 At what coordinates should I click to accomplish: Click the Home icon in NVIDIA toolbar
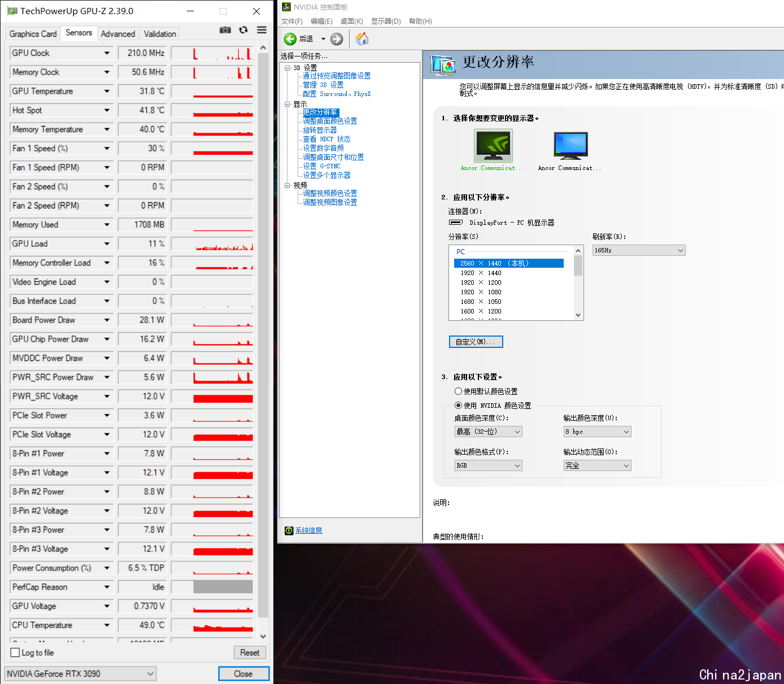tap(362, 38)
